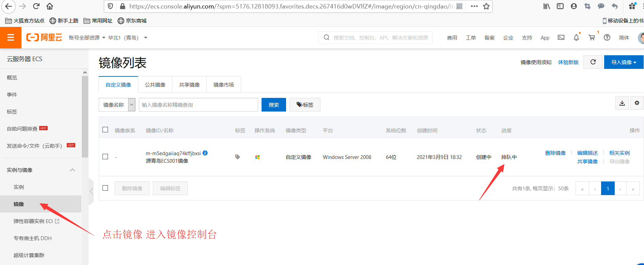Click 编辑描述 link
The height and width of the screenshot is (265, 644).
587,153
